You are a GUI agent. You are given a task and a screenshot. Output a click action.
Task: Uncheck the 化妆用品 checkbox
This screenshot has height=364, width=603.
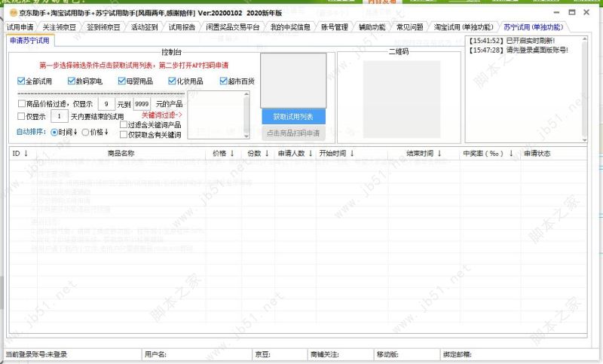click(x=172, y=81)
